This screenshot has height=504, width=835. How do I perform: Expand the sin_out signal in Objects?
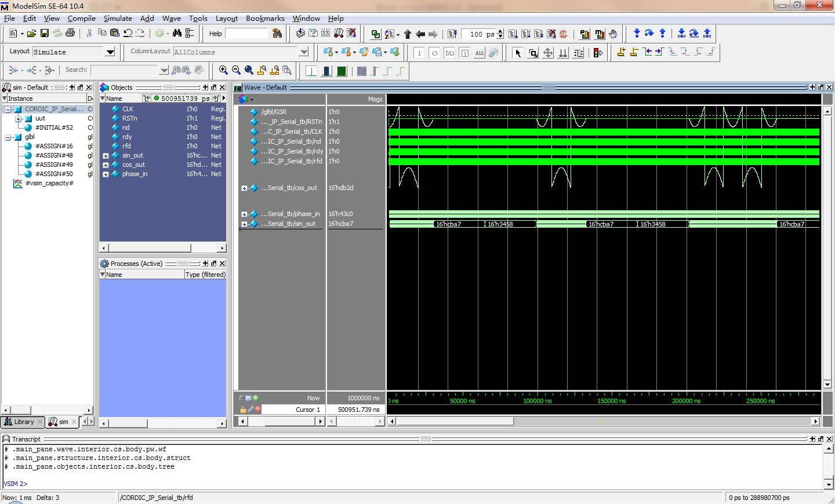[x=106, y=156]
